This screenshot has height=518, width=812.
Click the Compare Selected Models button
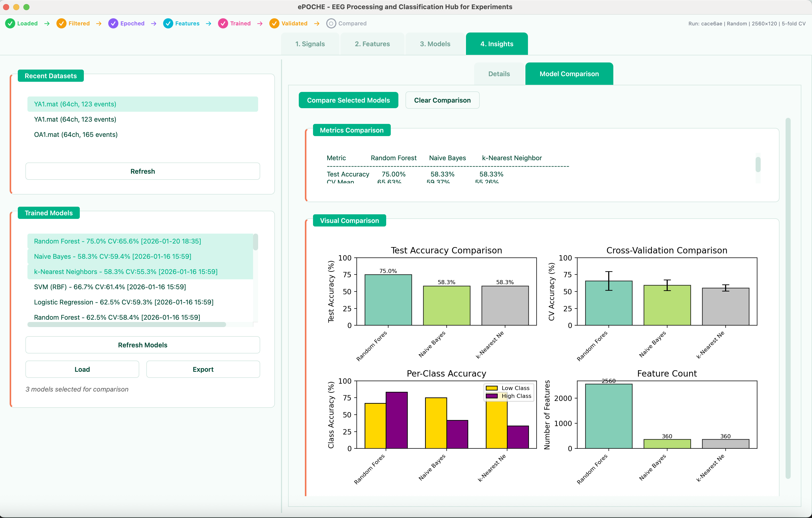pos(348,100)
